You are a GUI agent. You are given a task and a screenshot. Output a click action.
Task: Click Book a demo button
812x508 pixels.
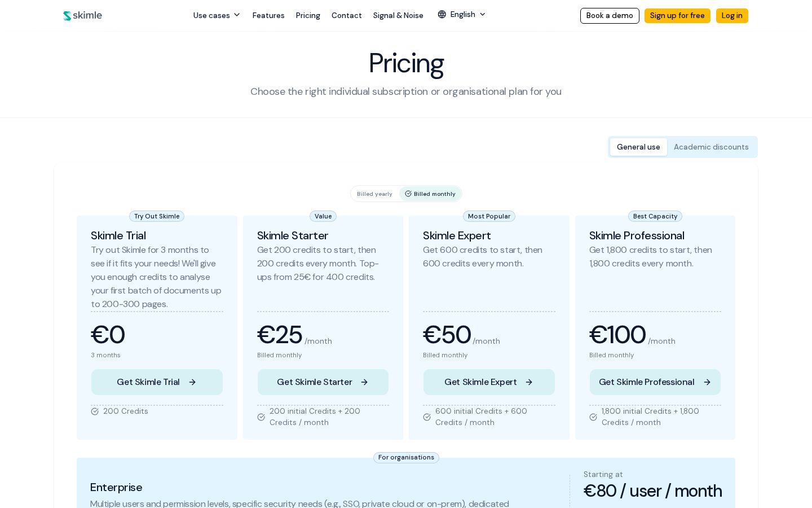pos(610,16)
